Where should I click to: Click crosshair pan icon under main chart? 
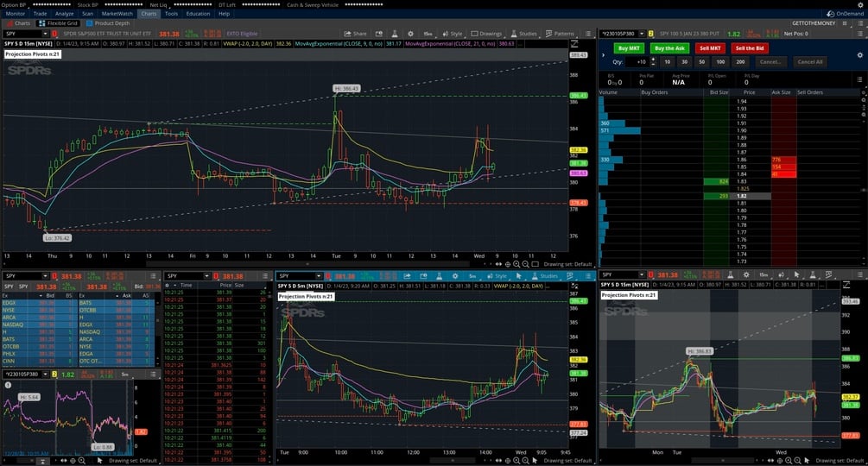pyautogui.click(x=508, y=264)
